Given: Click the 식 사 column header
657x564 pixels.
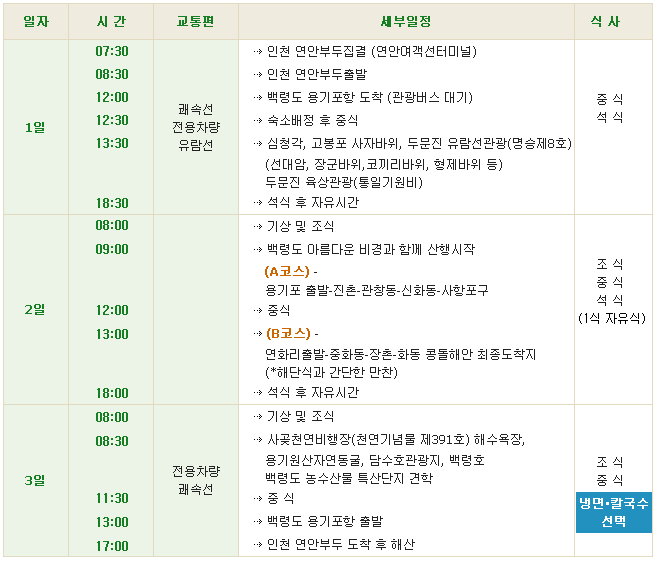Looking at the screenshot, I should [613, 22].
